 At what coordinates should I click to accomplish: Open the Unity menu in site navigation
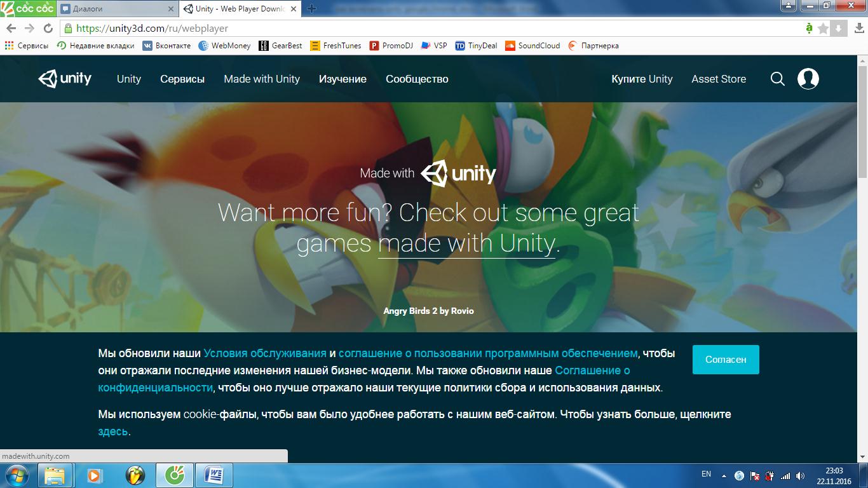point(129,79)
